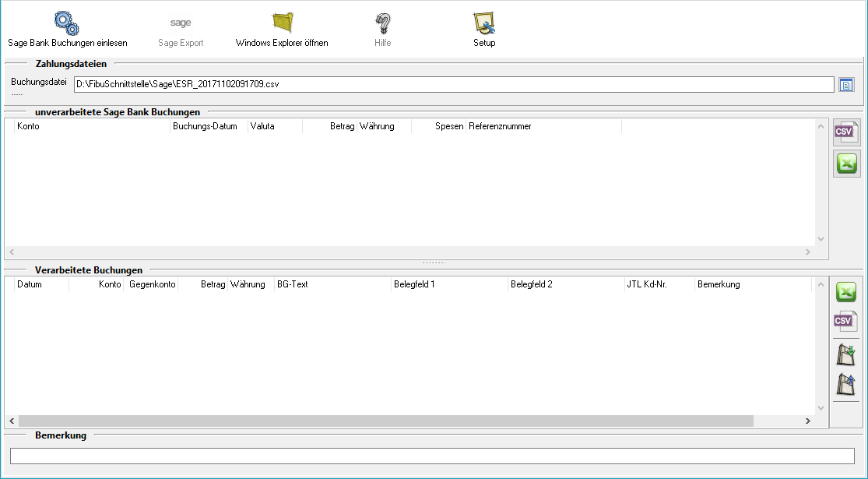The image size is (868, 479).
Task: Click the Bemerkung text field
Action: pyautogui.click(x=431, y=456)
